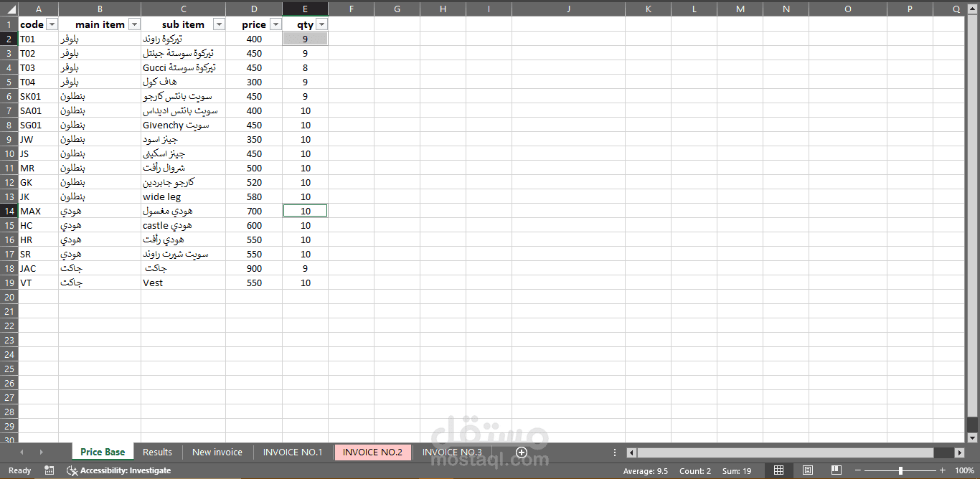Select row 19 header
The width and height of the screenshot is (980, 479).
click(9, 283)
